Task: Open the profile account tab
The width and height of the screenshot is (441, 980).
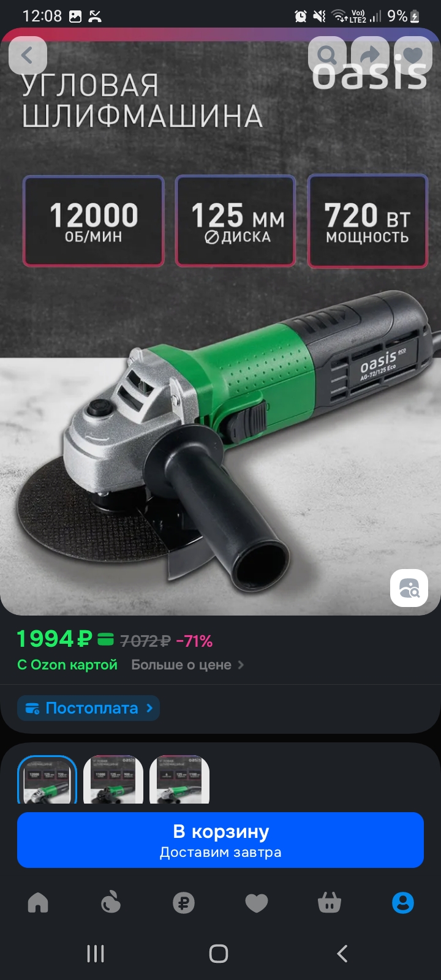Action: click(x=403, y=903)
